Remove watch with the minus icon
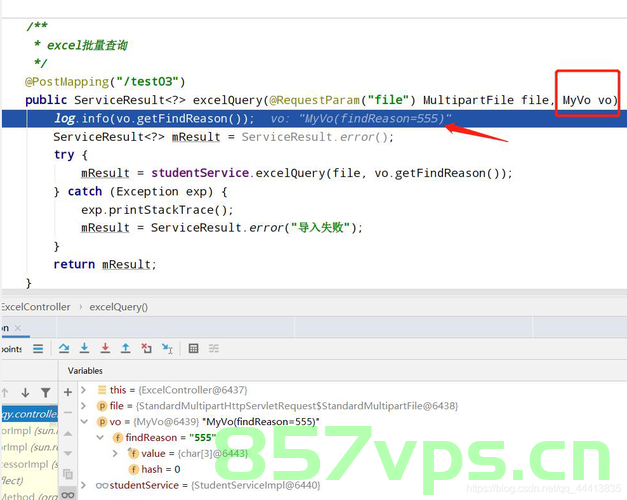Screen dimensions: 627x500 tap(68, 412)
